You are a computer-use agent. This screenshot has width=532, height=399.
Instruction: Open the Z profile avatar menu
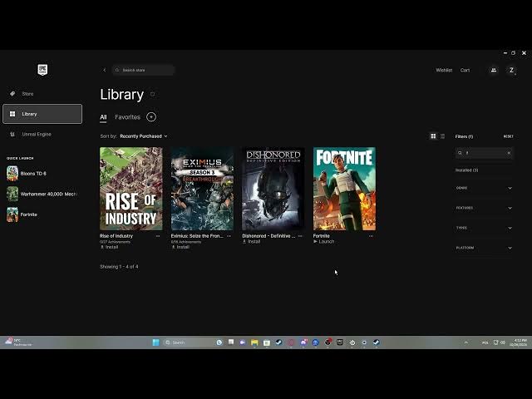511,70
